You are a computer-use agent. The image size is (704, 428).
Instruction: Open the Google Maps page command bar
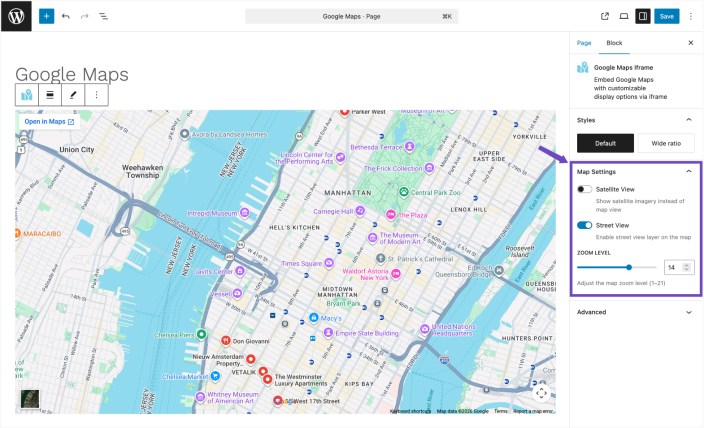(352, 16)
